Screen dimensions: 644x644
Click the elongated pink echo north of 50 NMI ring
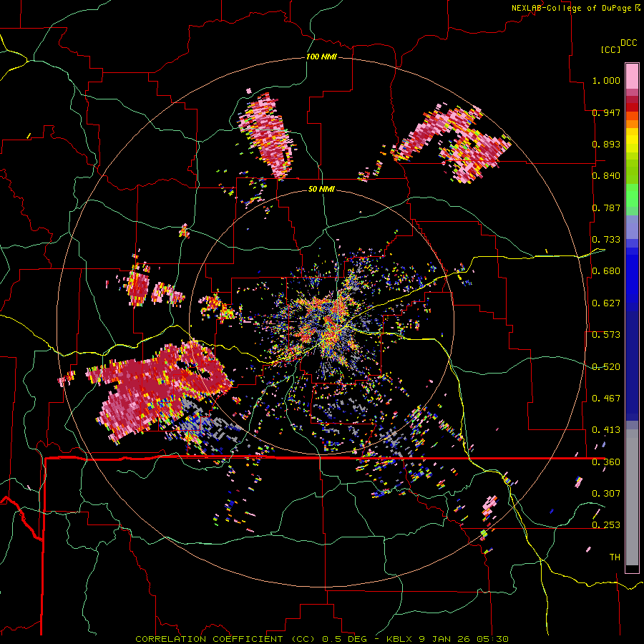267,135
